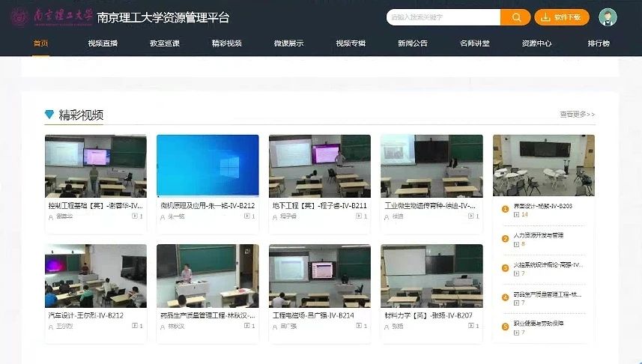The image size is (642, 364).
Task: Open the 查看更多>> link
Action: [x=577, y=115]
